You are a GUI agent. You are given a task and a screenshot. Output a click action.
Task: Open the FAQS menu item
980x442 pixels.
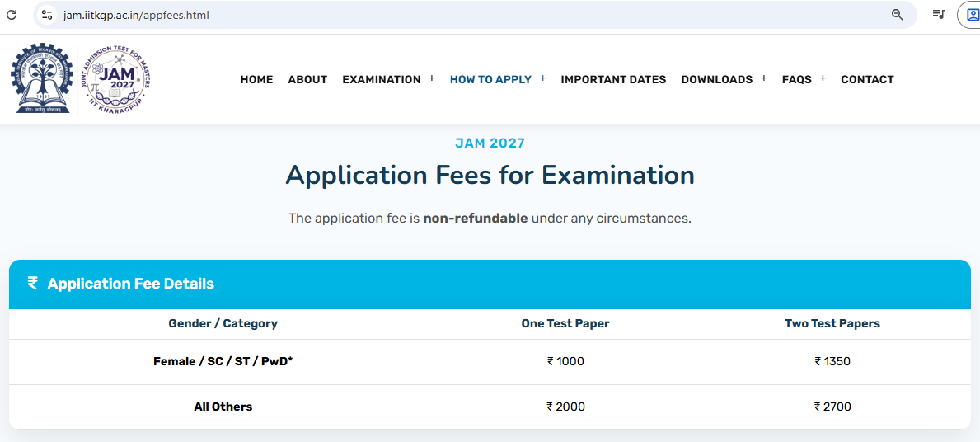point(797,79)
